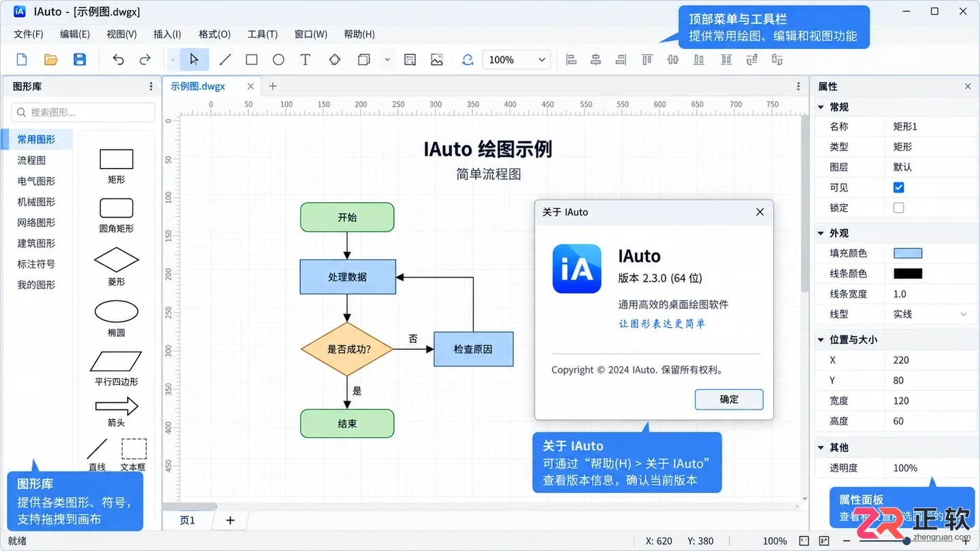Open the 视图(V) menu
980x551 pixels.
[x=122, y=34]
